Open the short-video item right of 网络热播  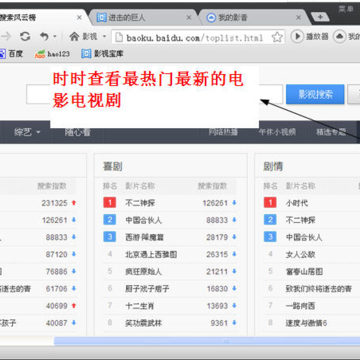tap(277, 132)
